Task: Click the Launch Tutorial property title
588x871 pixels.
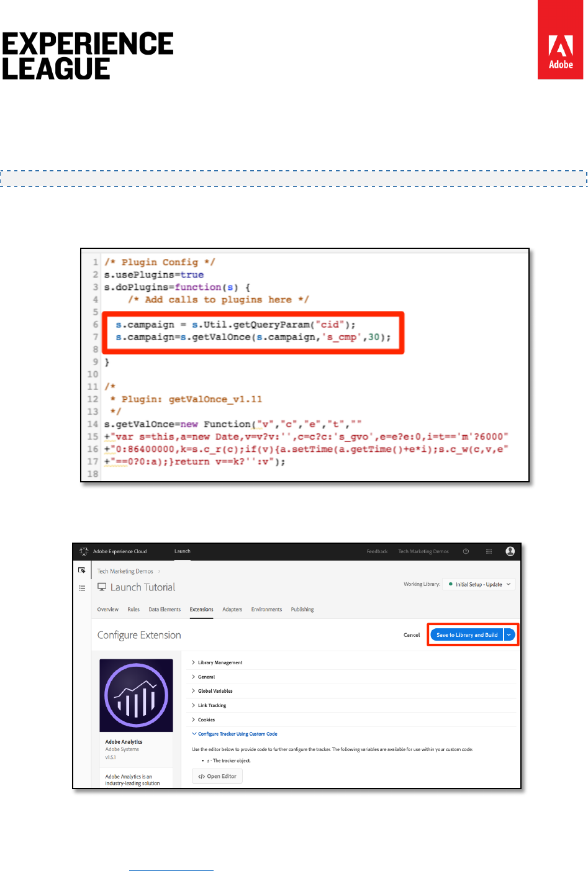Action: pos(143,587)
